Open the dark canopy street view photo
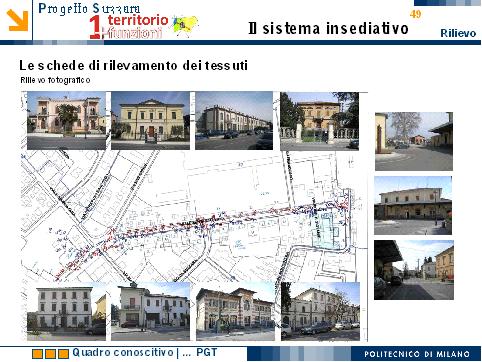The width and height of the screenshot is (482, 362). [x=414, y=270]
